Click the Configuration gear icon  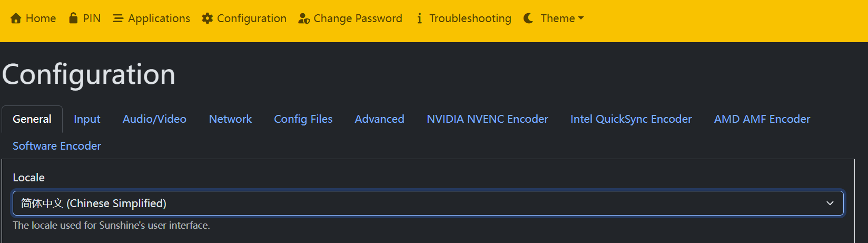point(208,18)
